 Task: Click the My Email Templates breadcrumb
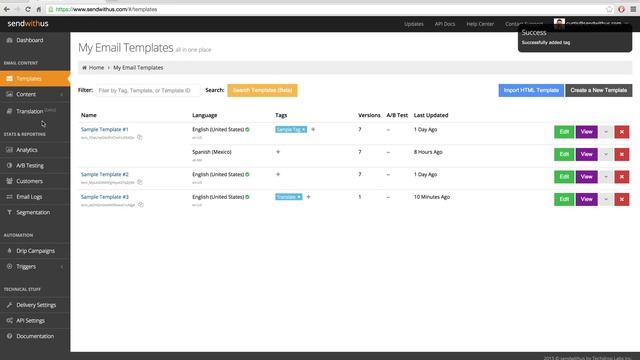138,68
